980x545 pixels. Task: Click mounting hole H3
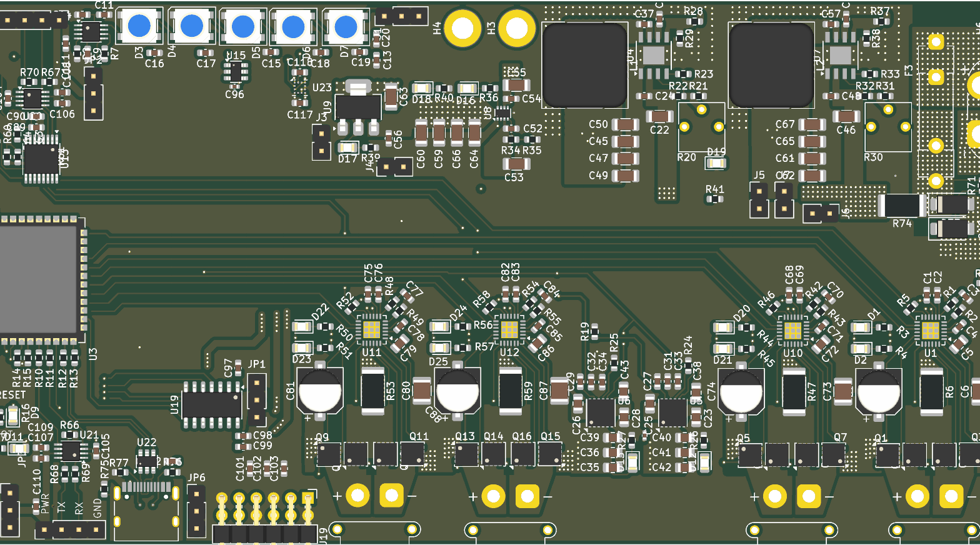coord(516,28)
